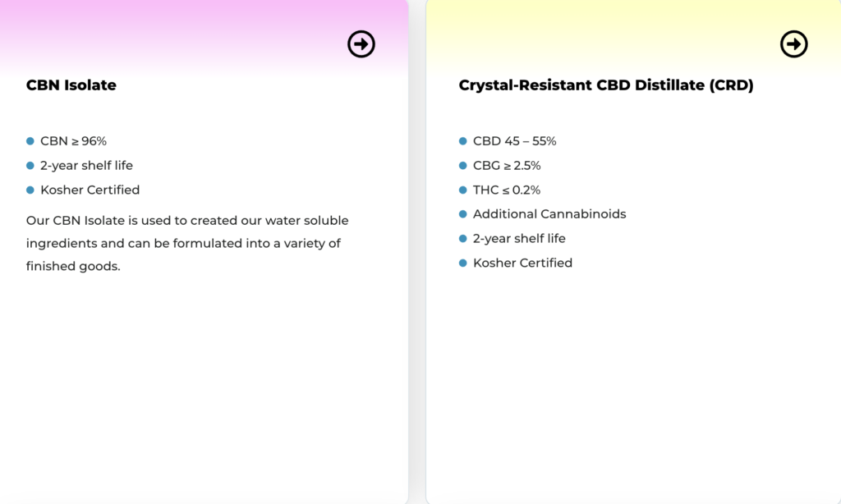
Task: Click Kosher Certified in the CBN Isolate card
Action: tap(90, 190)
